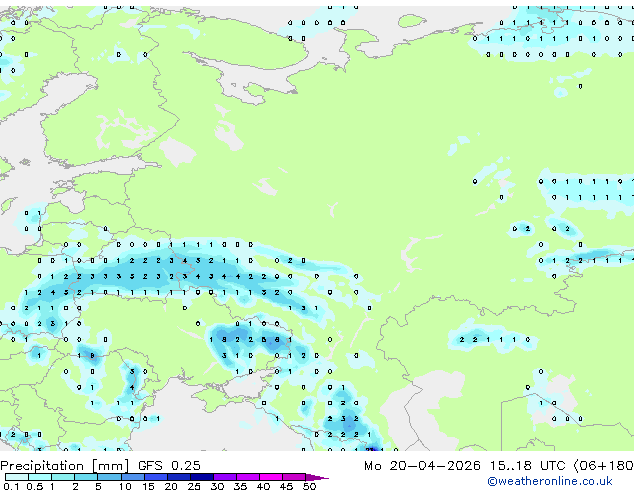Click the '45' legend scale value

(x=286, y=486)
